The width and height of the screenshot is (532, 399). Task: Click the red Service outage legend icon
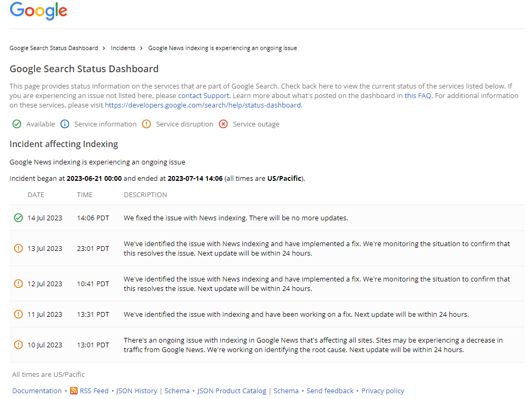coord(223,124)
